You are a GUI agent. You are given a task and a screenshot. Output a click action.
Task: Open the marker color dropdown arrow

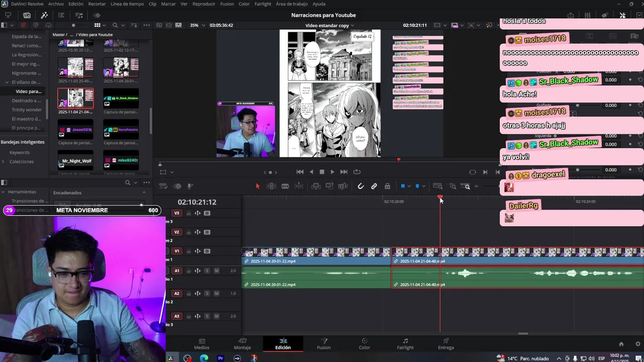(424, 187)
